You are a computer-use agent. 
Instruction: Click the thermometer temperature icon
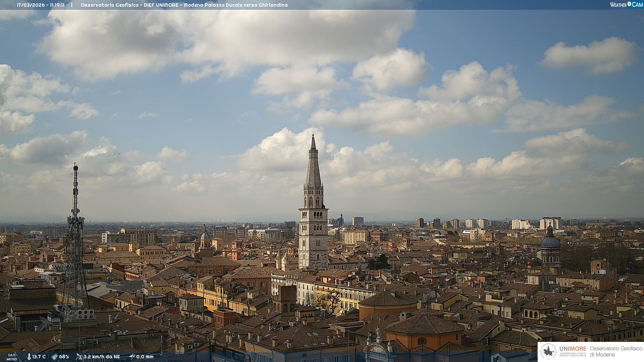click(x=29, y=357)
